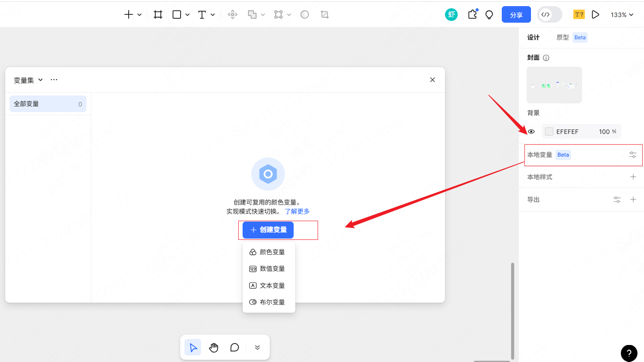Expand the 变量集 collection dropdown

[28, 80]
